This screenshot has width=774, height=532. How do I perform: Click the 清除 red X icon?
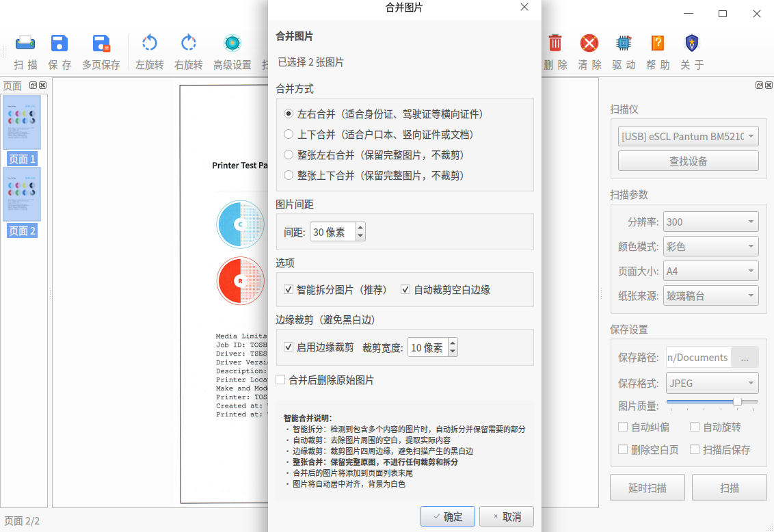(589, 44)
